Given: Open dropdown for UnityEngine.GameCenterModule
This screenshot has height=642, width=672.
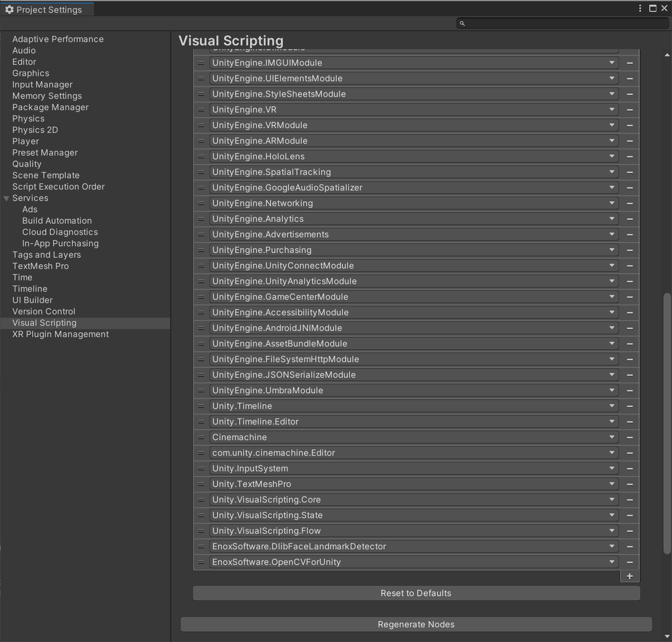Looking at the screenshot, I should point(414,297).
